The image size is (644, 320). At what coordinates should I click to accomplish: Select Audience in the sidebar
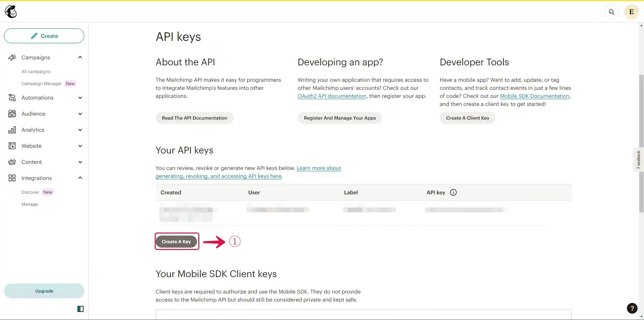click(33, 114)
